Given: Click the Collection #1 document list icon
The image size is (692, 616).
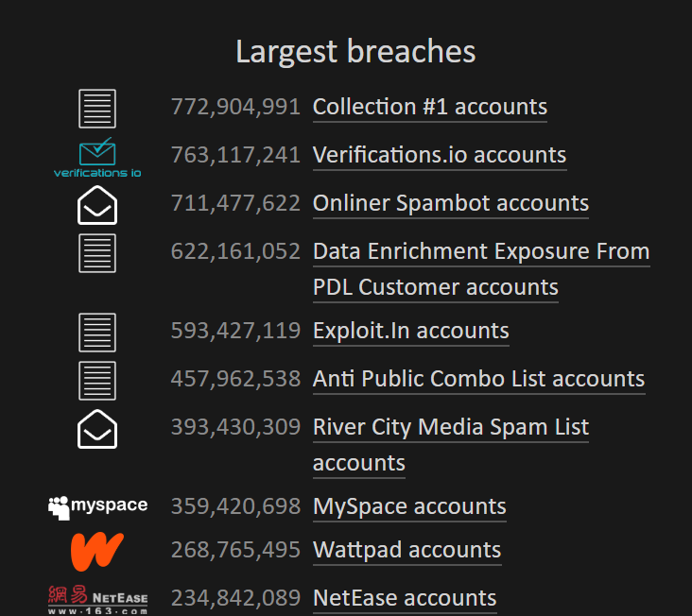Looking at the screenshot, I should [97, 109].
